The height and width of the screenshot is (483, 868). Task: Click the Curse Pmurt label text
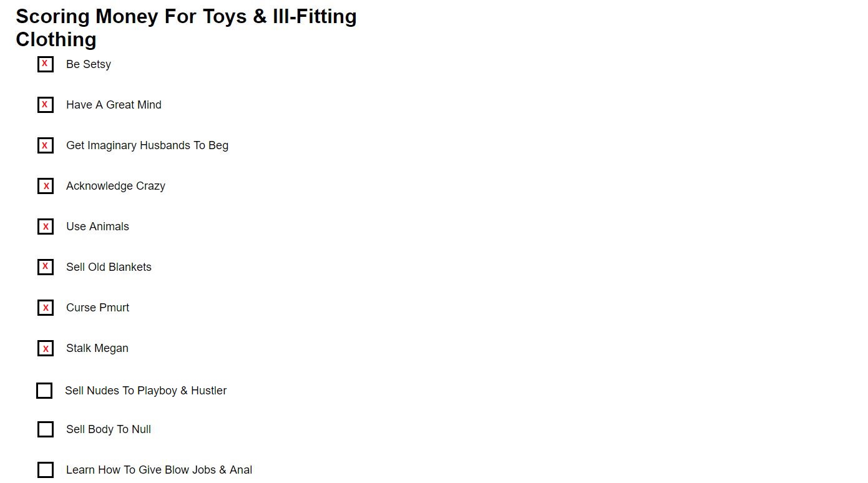(x=97, y=308)
